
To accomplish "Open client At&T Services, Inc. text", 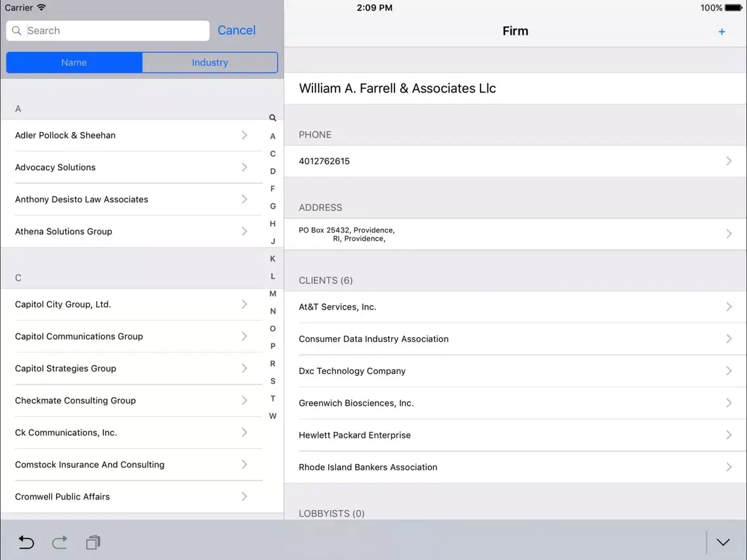I will 337,307.
